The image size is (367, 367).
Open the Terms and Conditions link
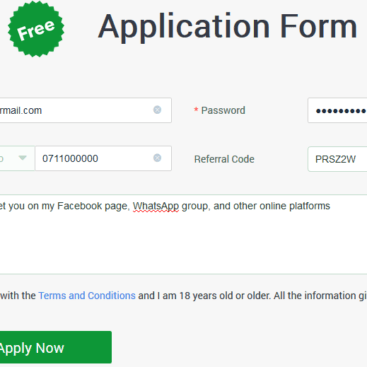[x=87, y=296]
